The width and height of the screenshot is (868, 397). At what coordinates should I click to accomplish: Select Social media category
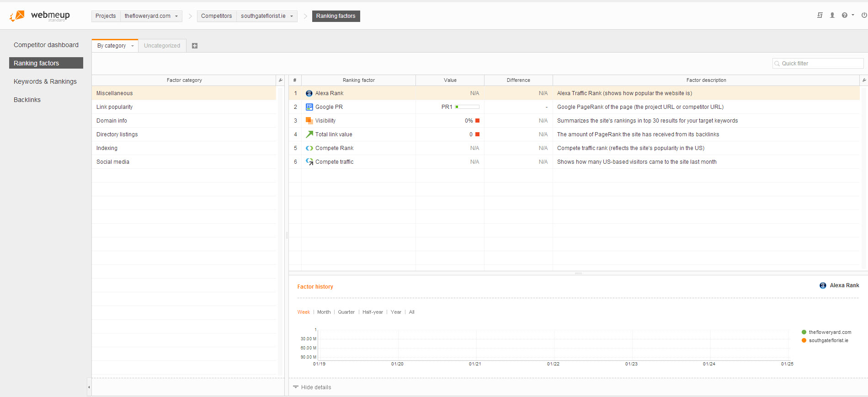[184, 162]
